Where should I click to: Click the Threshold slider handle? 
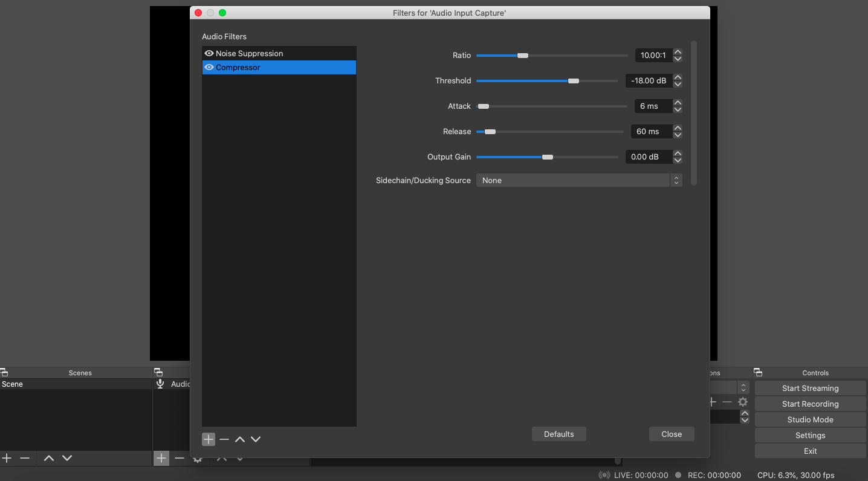(574, 81)
